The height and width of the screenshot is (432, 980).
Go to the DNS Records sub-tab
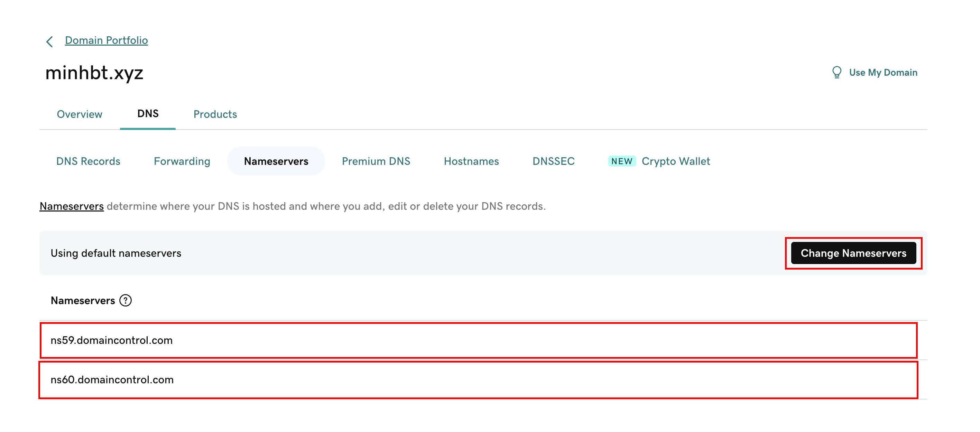click(88, 161)
